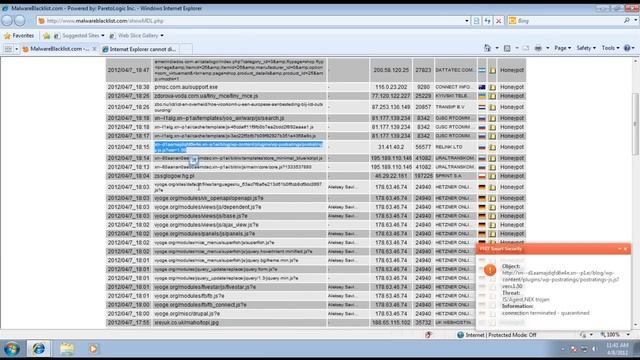
Task: Click the zdorova-voda.com.ua tiny_mce.js URL
Action: point(206,96)
